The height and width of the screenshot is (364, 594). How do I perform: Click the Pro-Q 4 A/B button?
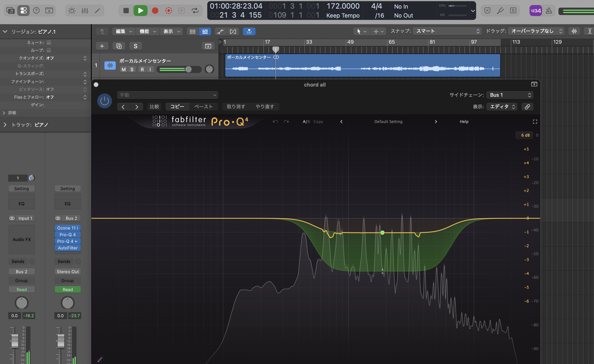[x=306, y=122]
